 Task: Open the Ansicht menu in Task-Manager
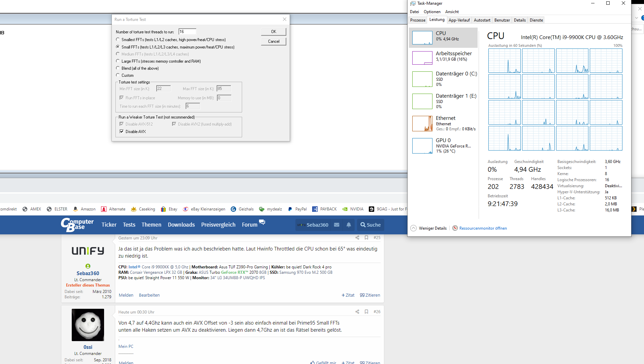pyautogui.click(x=452, y=12)
